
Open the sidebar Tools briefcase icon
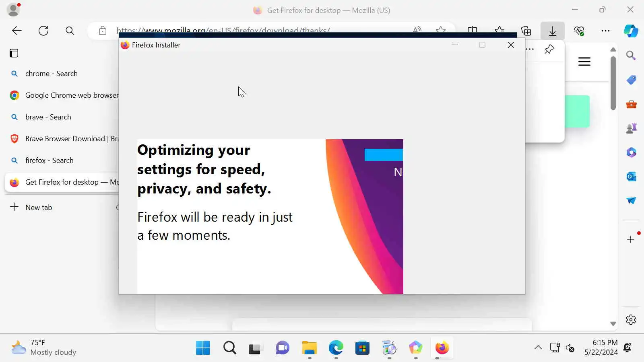click(631, 104)
